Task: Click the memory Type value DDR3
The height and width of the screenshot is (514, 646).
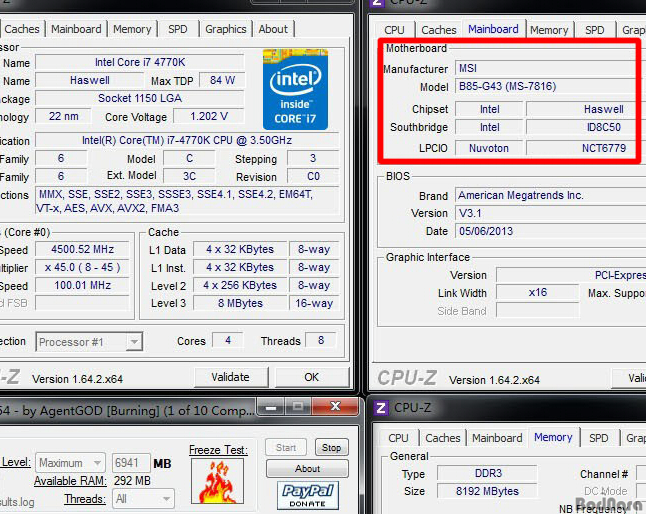Action: (x=488, y=473)
